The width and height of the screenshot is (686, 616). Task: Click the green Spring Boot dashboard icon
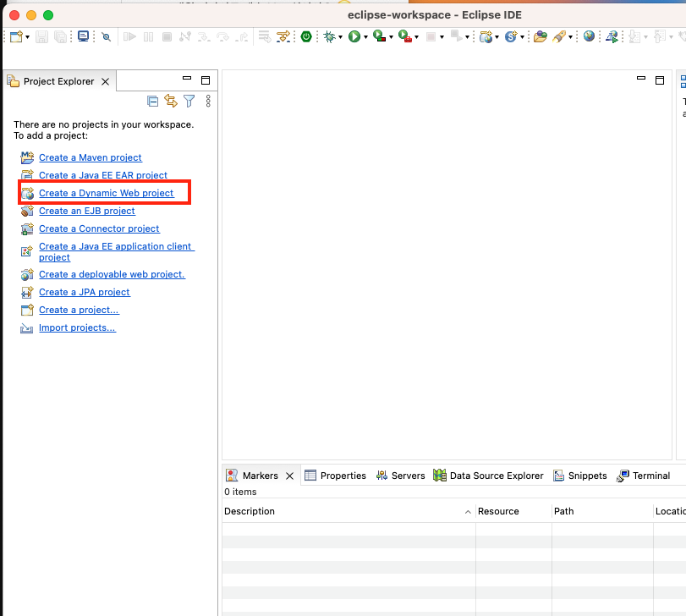pos(306,36)
